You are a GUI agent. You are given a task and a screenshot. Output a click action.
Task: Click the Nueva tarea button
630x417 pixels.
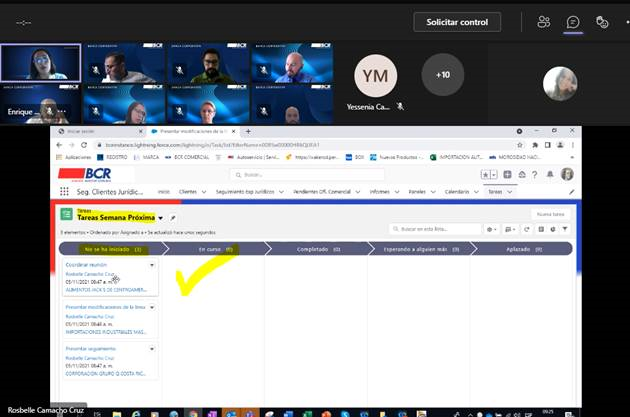550,214
